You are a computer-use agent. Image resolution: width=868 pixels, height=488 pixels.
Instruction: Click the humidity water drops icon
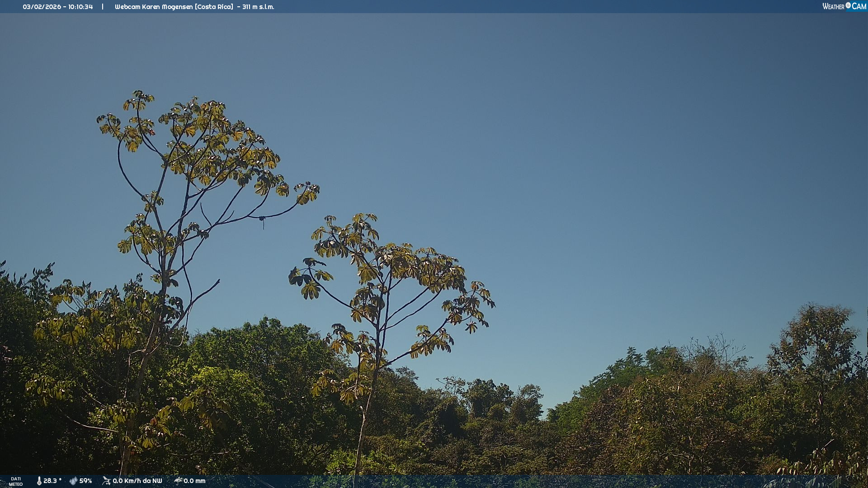(x=73, y=481)
